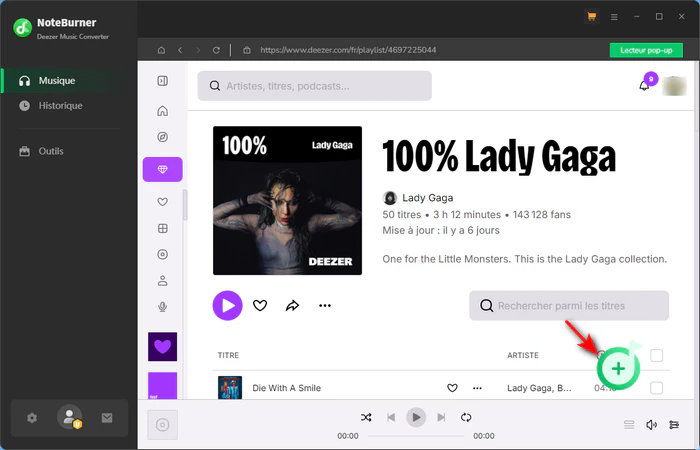This screenshot has width=700, height=450.
Task: Collapse the Deezer sidebar panel icon
Action: click(162, 81)
